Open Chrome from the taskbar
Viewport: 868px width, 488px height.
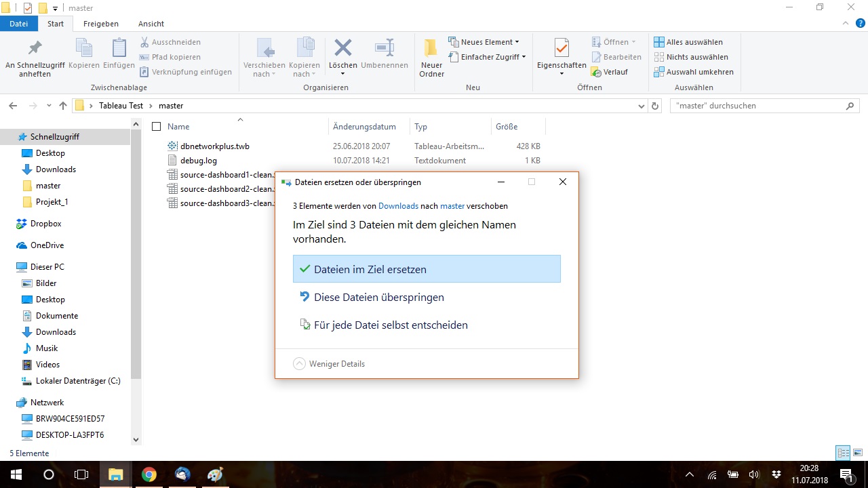click(149, 474)
